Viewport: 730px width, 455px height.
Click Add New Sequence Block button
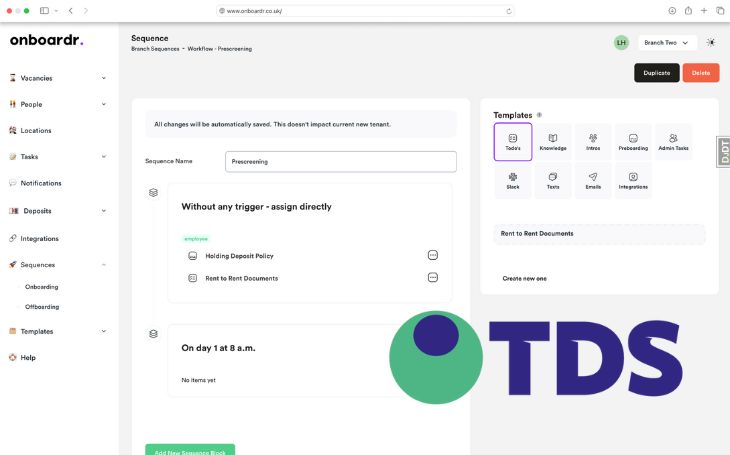point(190,450)
